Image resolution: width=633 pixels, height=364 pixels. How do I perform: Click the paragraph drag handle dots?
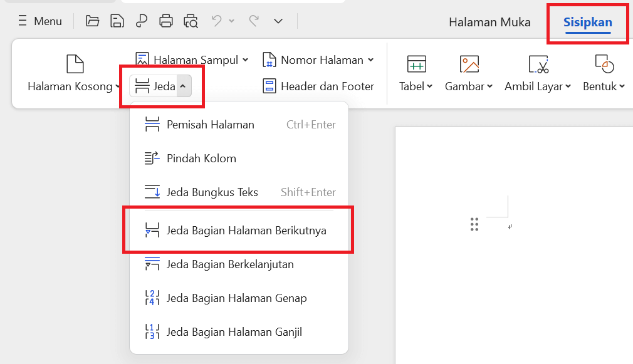(474, 225)
